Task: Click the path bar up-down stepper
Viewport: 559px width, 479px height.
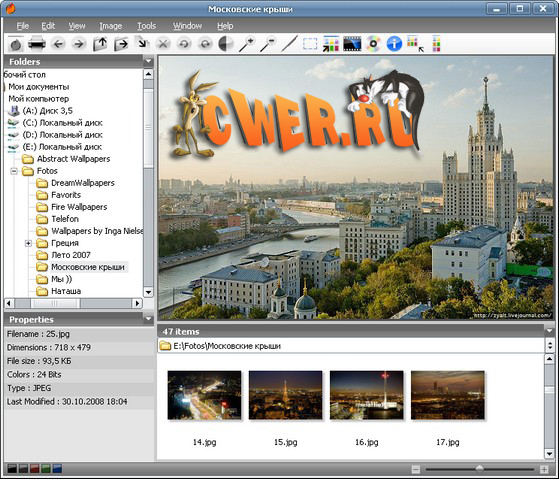Action: (550, 345)
